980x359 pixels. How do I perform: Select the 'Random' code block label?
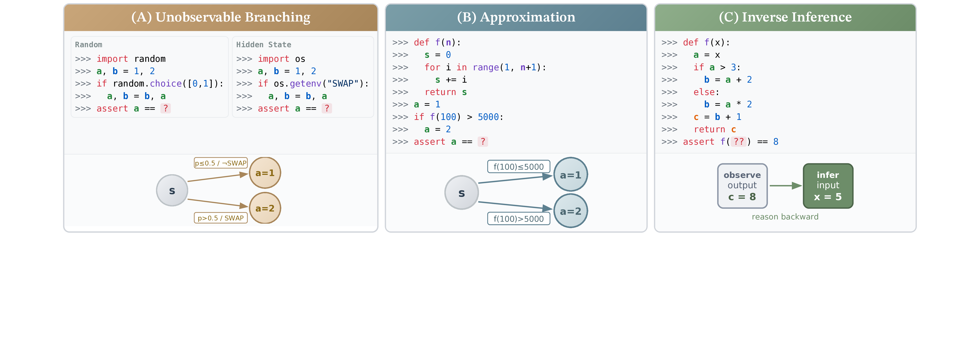pyautogui.click(x=89, y=45)
